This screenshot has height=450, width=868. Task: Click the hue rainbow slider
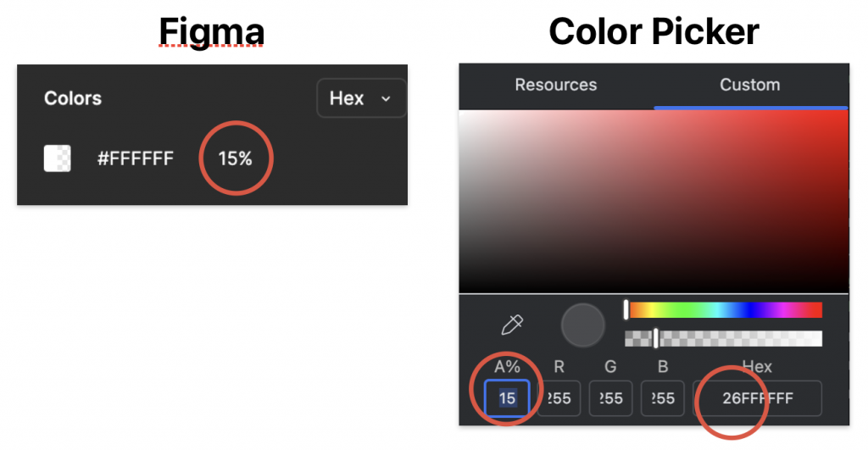(x=724, y=310)
